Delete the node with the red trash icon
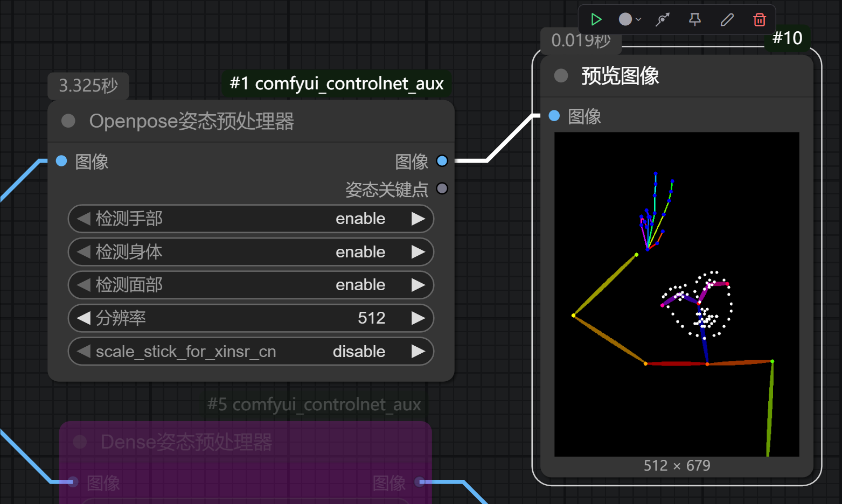 (x=760, y=19)
